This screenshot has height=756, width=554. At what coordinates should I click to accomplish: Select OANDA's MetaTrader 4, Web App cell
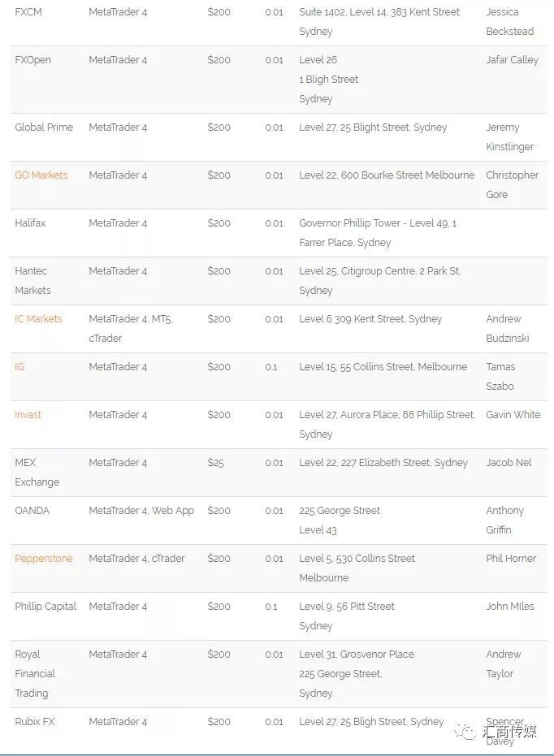(141, 511)
